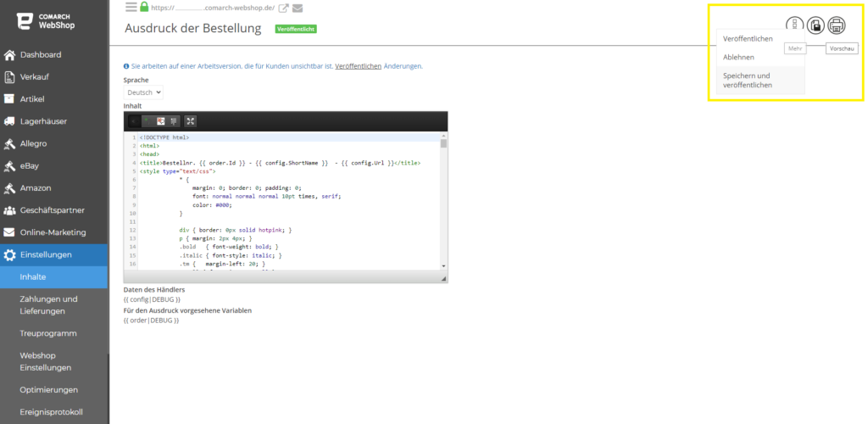This screenshot has height=424, width=868.
Task: Choose Ablehnen from the dropdown menu
Action: (x=738, y=57)
